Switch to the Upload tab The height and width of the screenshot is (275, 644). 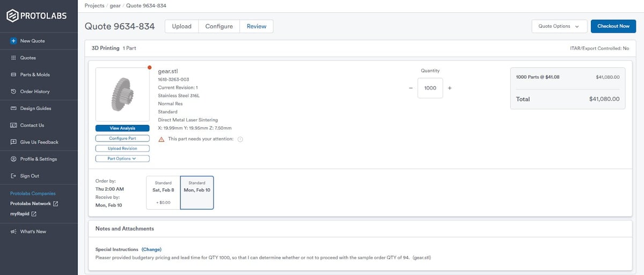181,26
